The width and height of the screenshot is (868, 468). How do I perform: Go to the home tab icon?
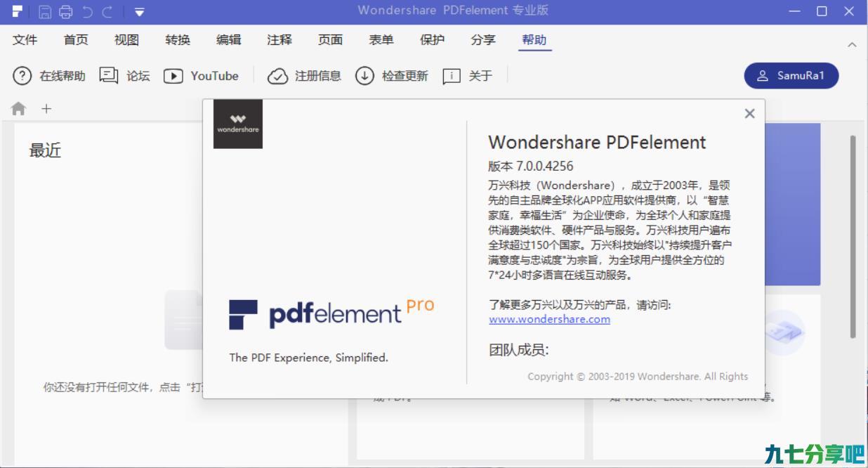coord(18,109)
